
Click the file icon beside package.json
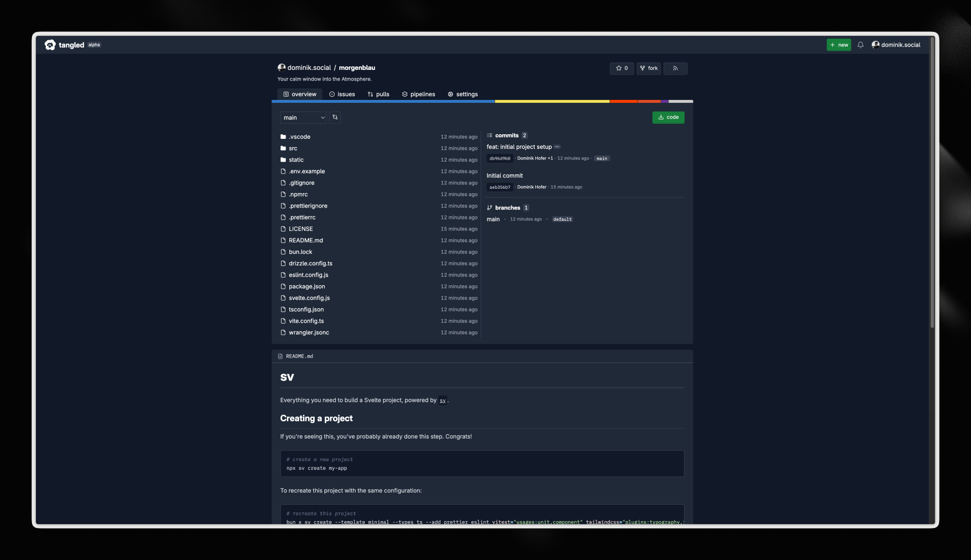click(x=283, y=287)
